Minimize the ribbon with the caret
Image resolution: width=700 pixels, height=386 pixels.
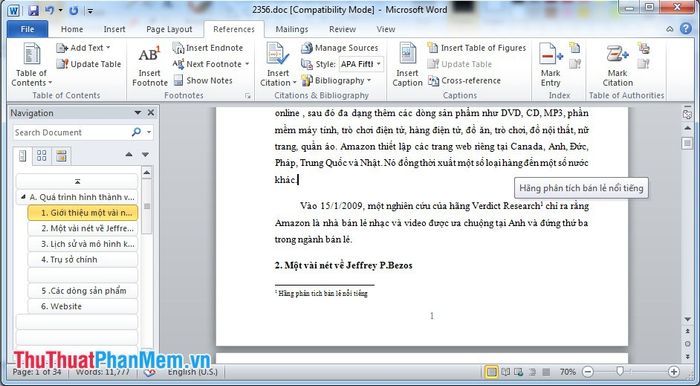pyautogui.click(x=670, y=29)
